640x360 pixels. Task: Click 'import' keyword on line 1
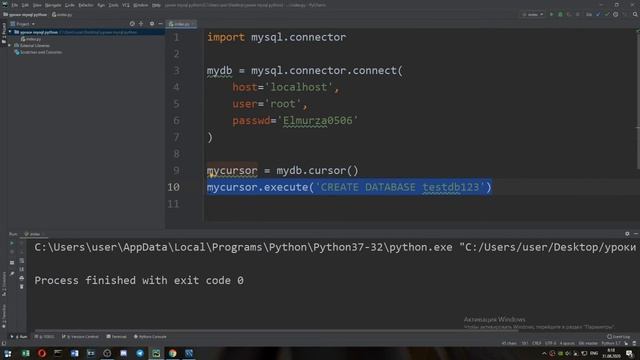click(x=226, y=37)
